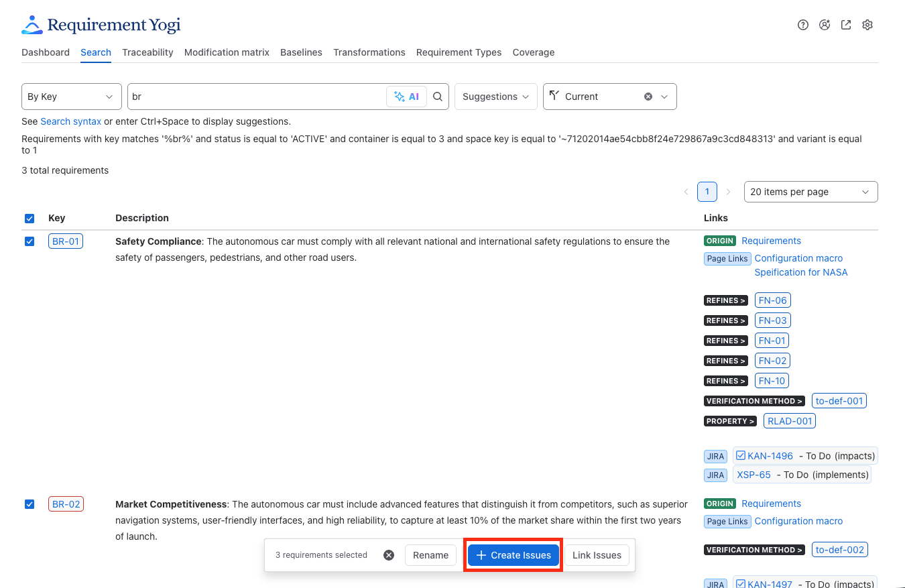This screenshot has height=588, width=905.
Task: Uncheck the BR-01 row checkbox
Action: tap(29, 241)
